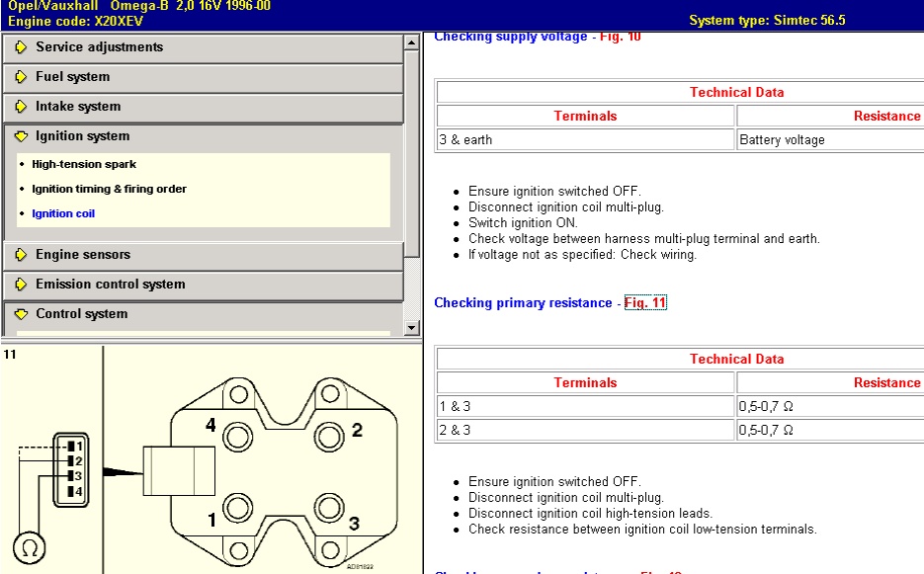The width and height of the screenshot is (924, 574).
Task: Collapse the Ignition system section
Action: 203,136
